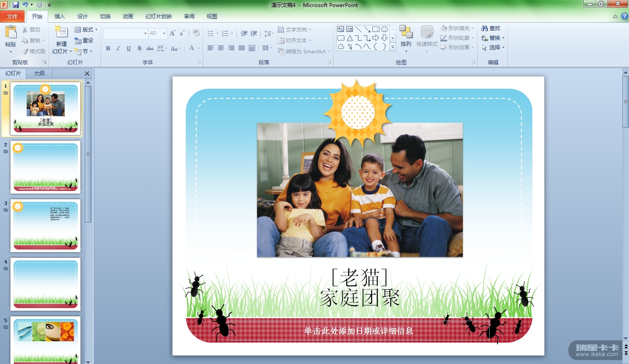Close the slides thumbnail pane

point(87,74)
